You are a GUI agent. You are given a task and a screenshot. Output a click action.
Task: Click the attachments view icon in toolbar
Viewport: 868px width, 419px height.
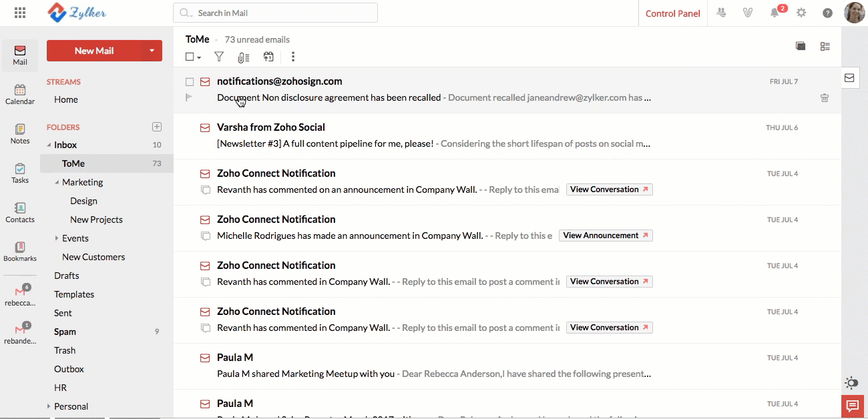pos(243,57)
